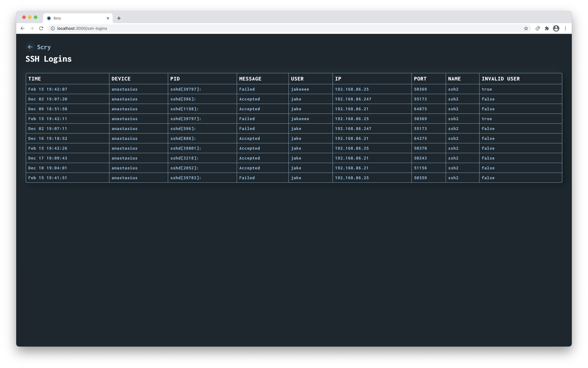Screen dimensions: 588x368
Task: Open the Chrome three-dot menu
Action: [x=565, y=29]
